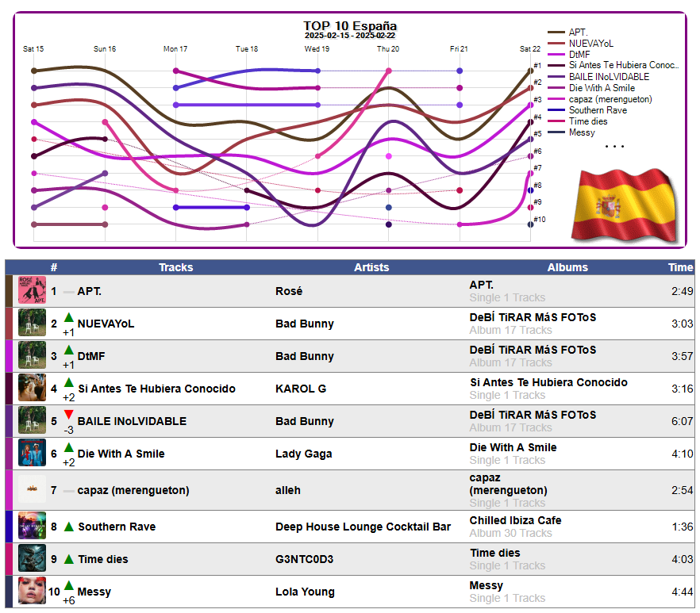Screen dimensions: 700x613
Task: Click the green up arrow beside NUEVAYoL
Action: [68, 318]
